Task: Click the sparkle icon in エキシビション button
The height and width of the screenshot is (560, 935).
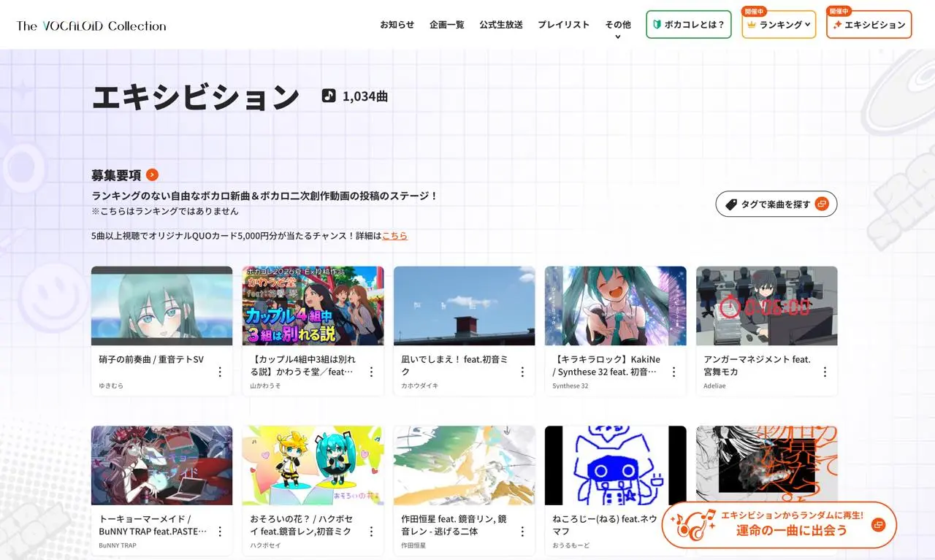Action: [837, 25]
